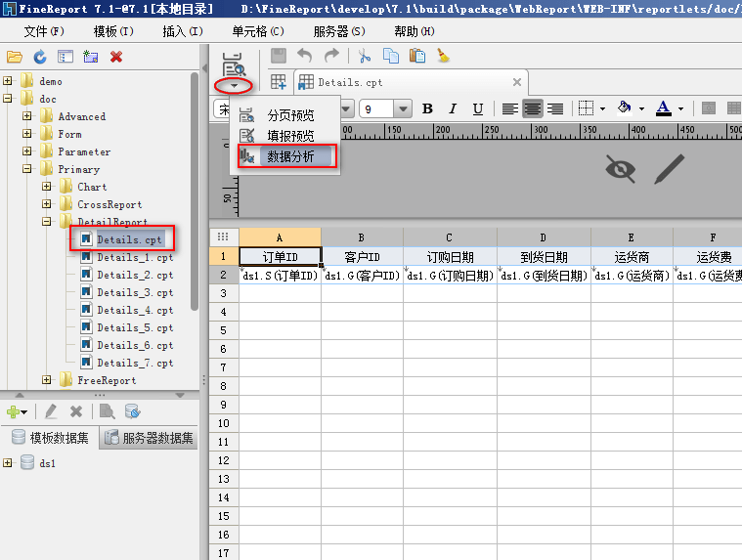
Task: Expand the Form folder
Action: pyautogui.click(x=27, y=134)
